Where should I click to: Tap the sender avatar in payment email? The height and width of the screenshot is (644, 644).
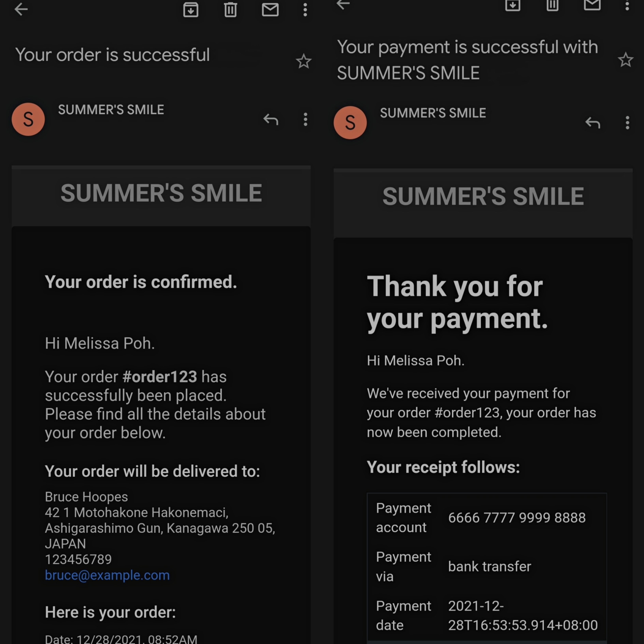tap(350, 123)
